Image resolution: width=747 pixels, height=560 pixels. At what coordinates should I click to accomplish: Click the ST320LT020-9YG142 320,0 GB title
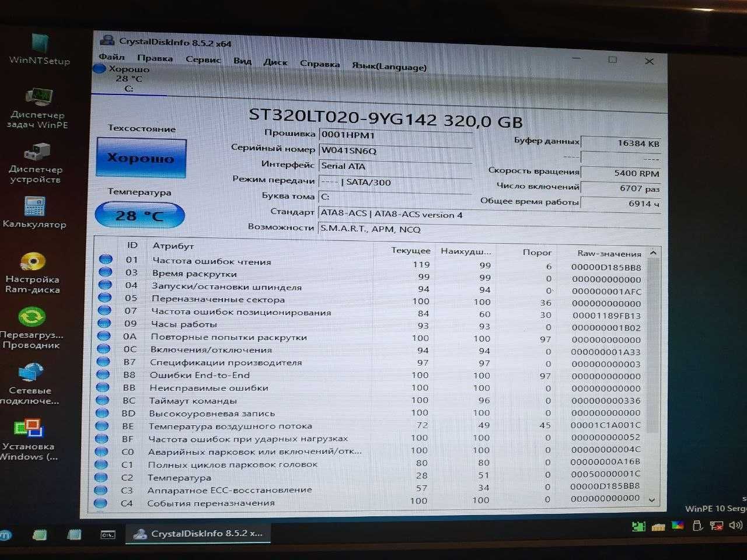tap(385, 118)
